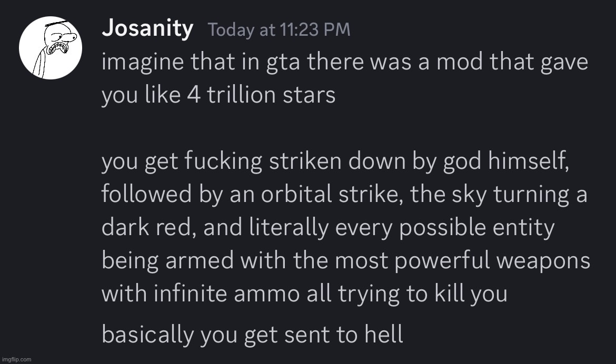Click the 'basically you get sent to hell' message
Viewport: 616px width, 364px height.
(x=252, y=335)
